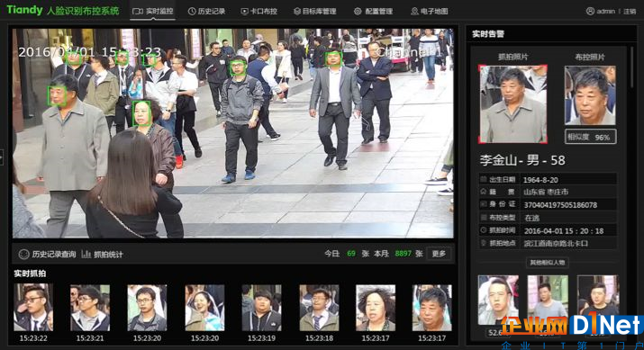Click the captured photo 抓拍照片
Image resolution: width=644 pixels, height=350 pixels.
pos(512,104)
